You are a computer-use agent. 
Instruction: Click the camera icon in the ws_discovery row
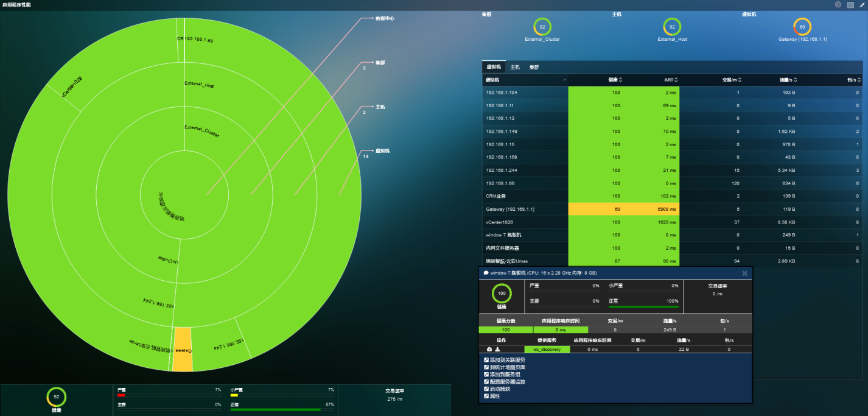(489, 349)
